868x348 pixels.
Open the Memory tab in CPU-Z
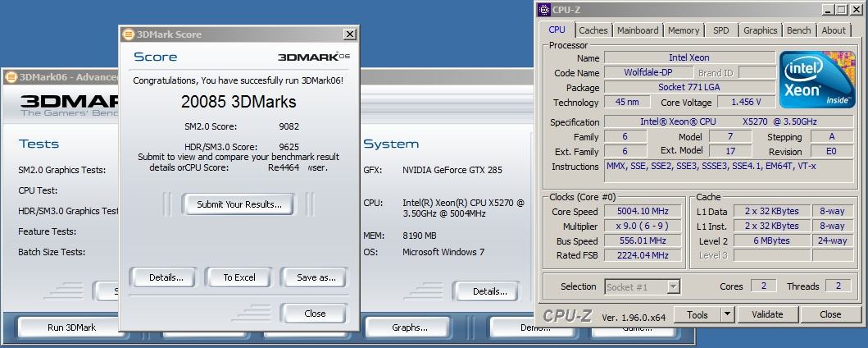[x=683, y=30]
